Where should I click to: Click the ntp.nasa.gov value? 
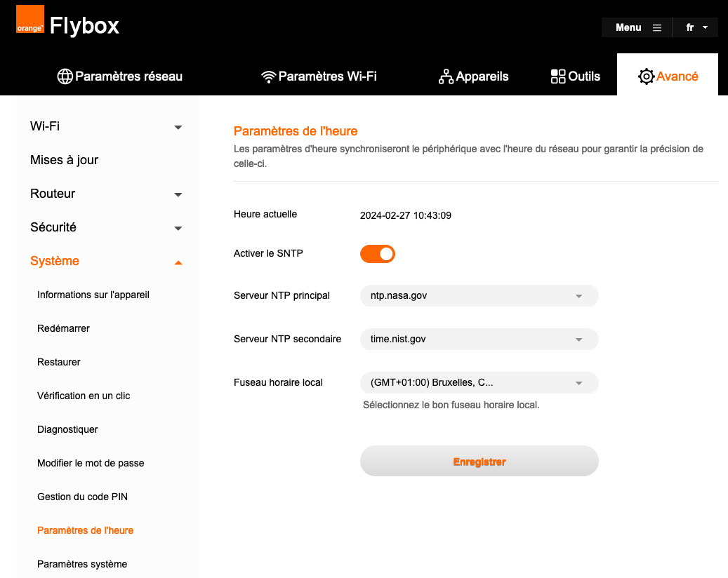click(399, 296)
